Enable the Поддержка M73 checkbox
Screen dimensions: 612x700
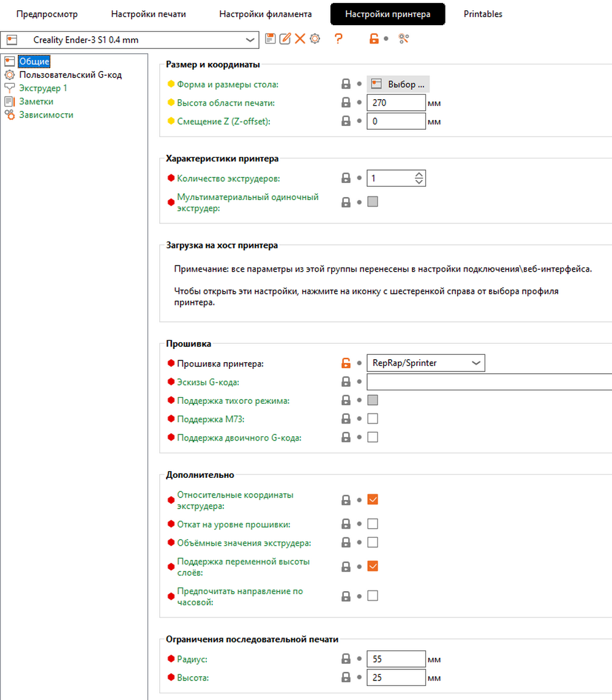click(373, 419)
